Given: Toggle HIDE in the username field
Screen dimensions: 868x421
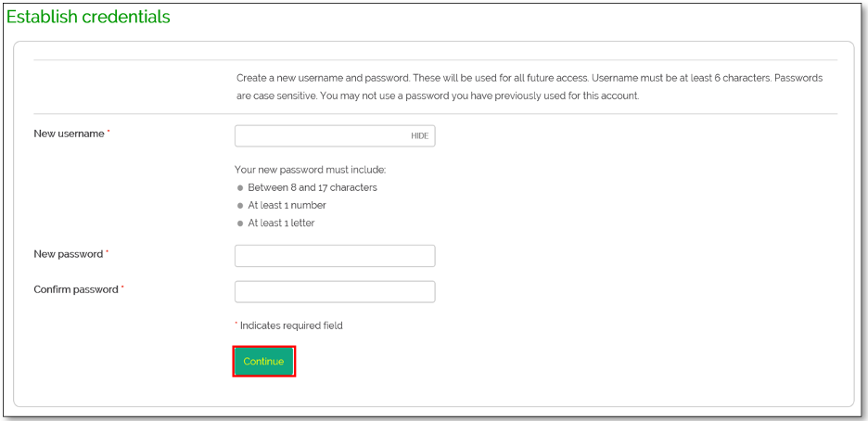Looking at the screenshot, I should tap(420, 136).
